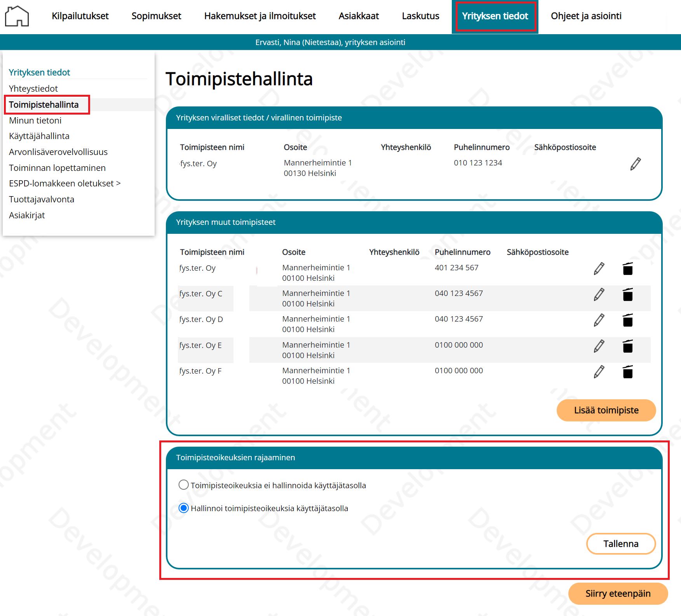This screenshot has width=681, height=616.
Task: Open the Asiakkaat menu
Action: [x=359, y=16]
